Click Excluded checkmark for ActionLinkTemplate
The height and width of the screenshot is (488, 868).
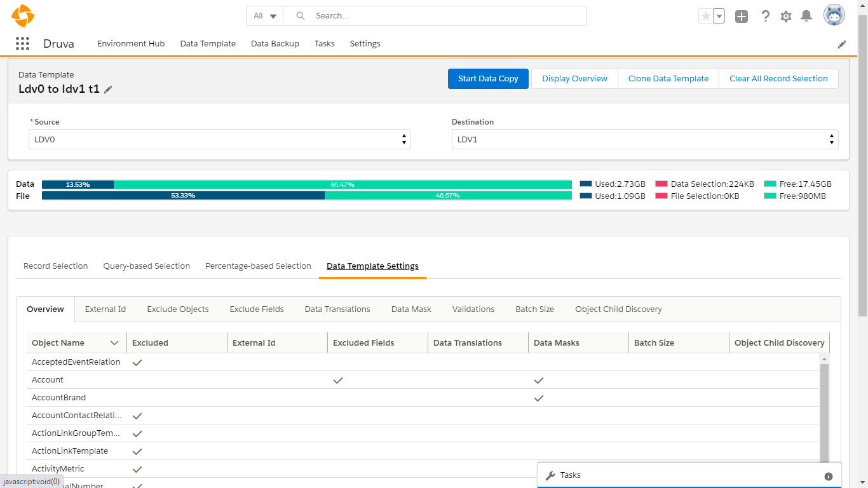click(x=137, y=451)
